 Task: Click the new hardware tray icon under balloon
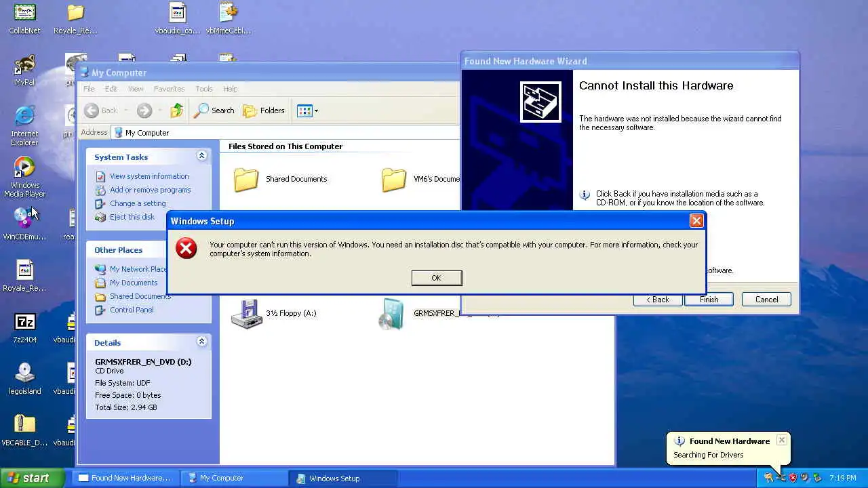[x=781, y=478]
